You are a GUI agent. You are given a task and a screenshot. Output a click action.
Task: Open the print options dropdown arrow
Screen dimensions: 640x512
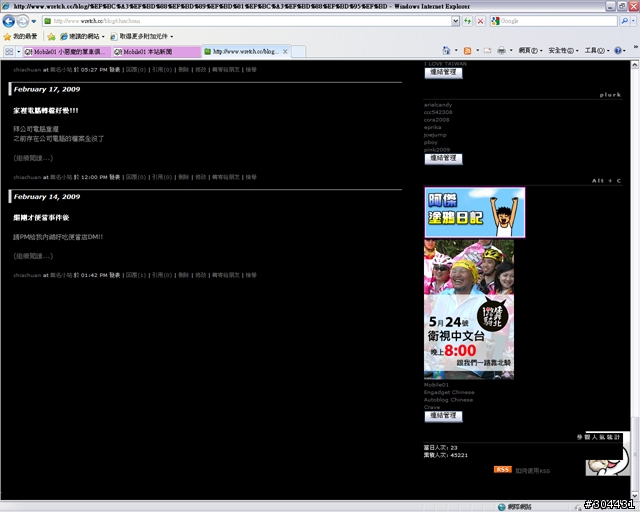point(511,50)
